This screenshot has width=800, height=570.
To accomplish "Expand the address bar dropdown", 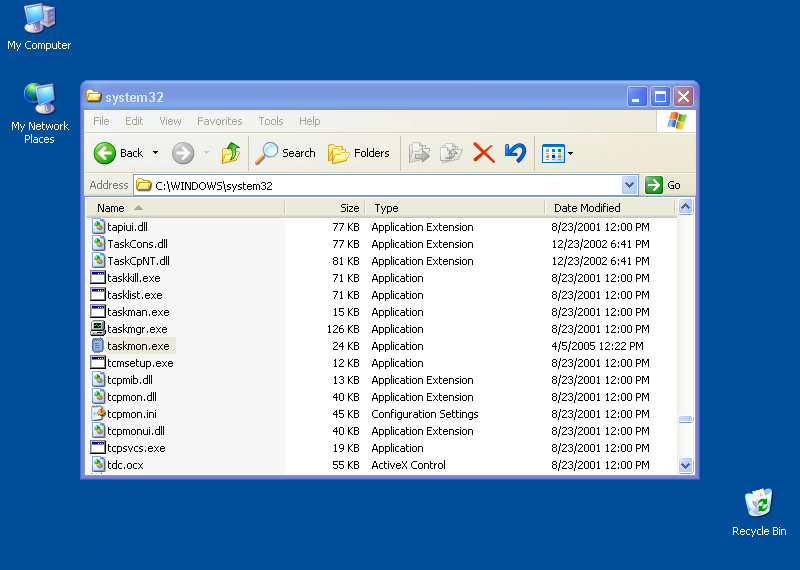I will (x=630, y=185).
